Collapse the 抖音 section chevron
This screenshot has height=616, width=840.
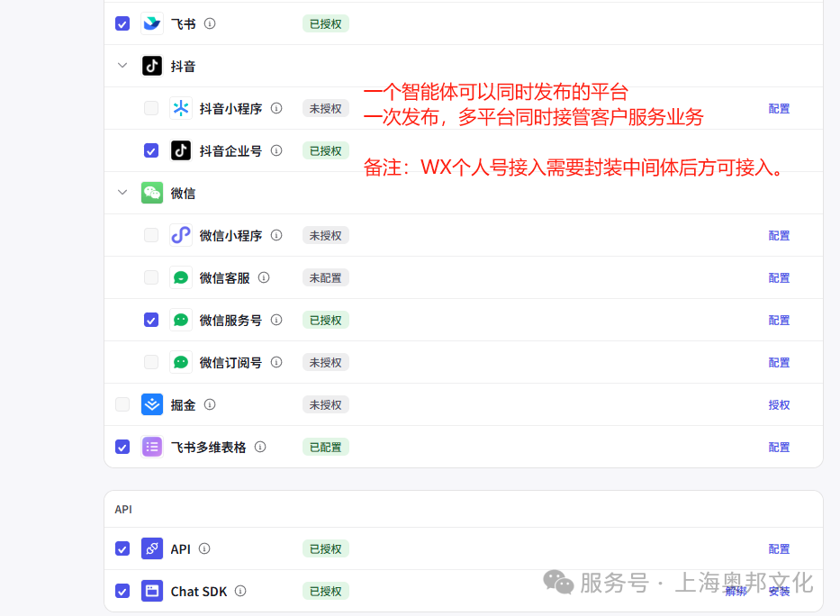tap(122, 65)
